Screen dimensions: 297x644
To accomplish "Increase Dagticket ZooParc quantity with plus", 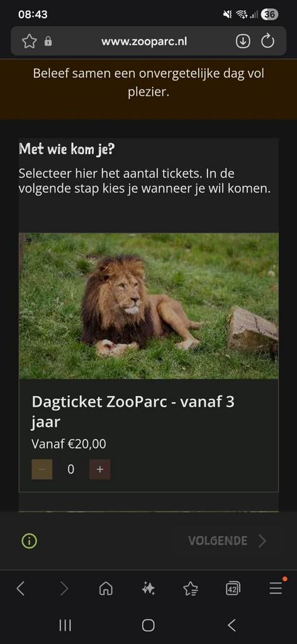I will click(x=100, y=469).
